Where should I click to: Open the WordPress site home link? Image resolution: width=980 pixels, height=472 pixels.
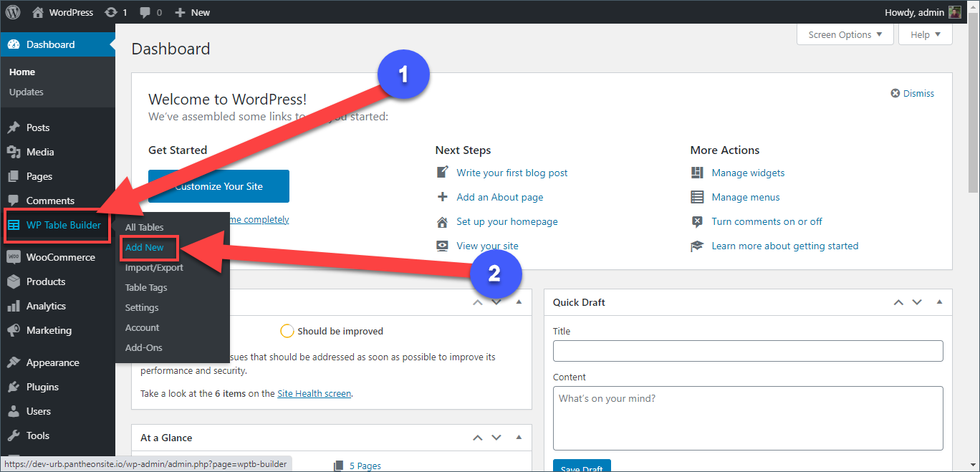click(62, 12)
